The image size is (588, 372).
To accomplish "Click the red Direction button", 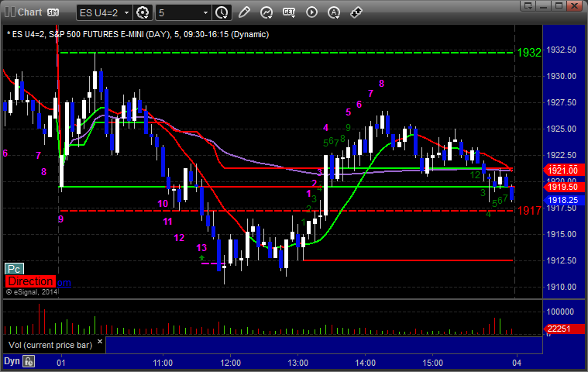I will click(x=30, y=281).
